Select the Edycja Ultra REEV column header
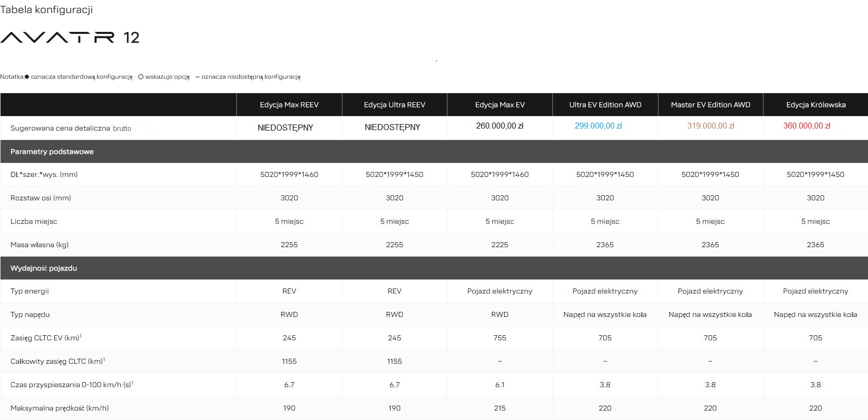868x420 pixels. [x=394, y=105]
